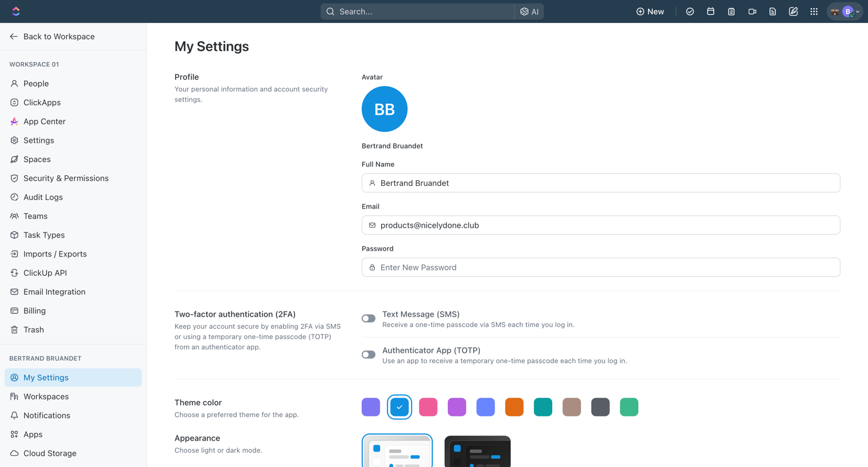868x467 pixels.
Task: Click the Full Name input field
Action: [601, 183]
